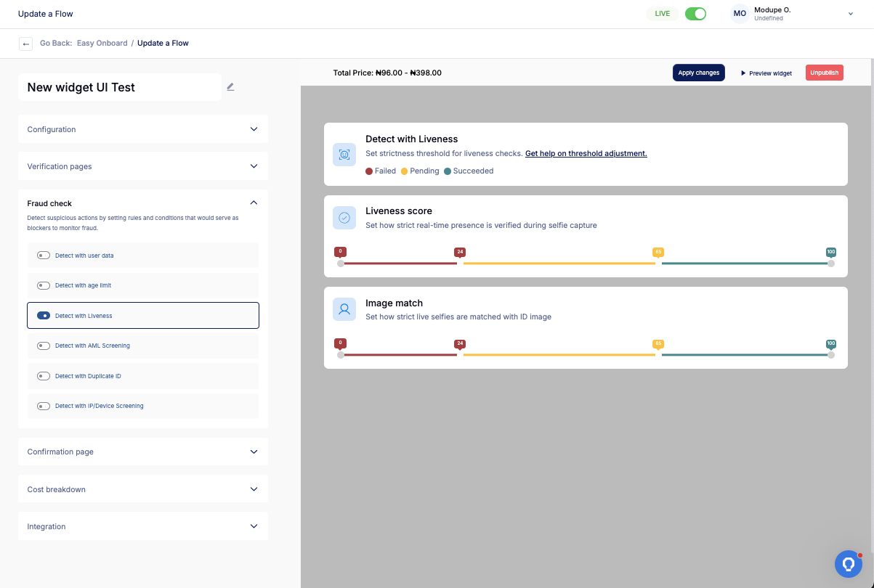Click the Detect with Liveness face-scan icon
Image resolution: width=874 pixels, height=588 pixels.
pos(344,155)
